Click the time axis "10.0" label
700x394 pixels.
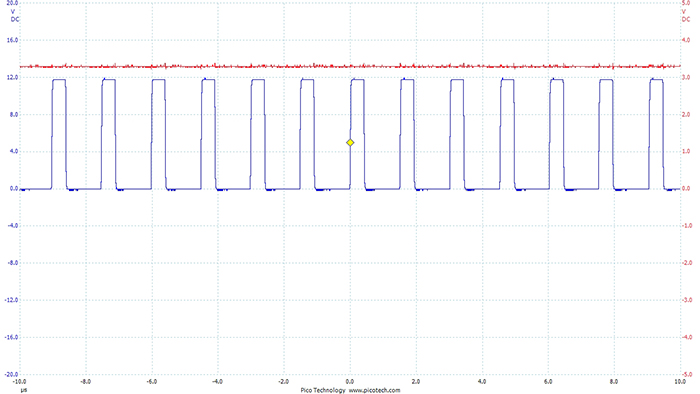click(680, 382)
